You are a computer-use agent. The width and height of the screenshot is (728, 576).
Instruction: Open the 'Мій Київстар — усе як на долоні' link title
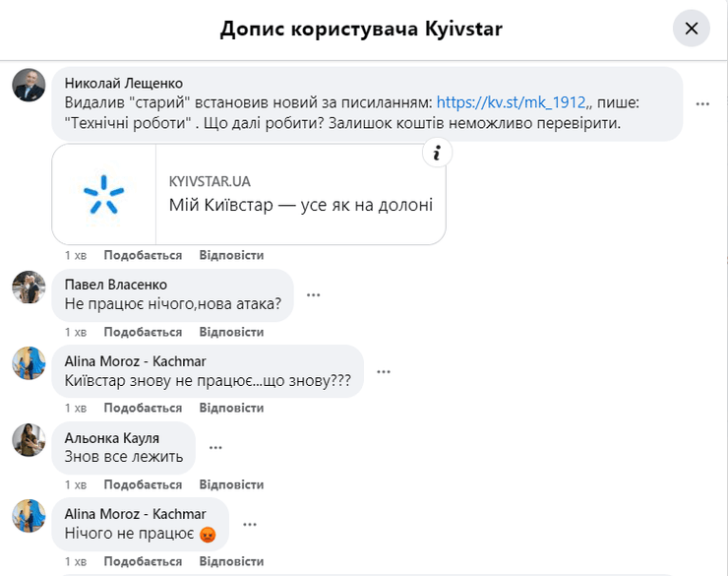pyautogui.click(x=300, y=205)
